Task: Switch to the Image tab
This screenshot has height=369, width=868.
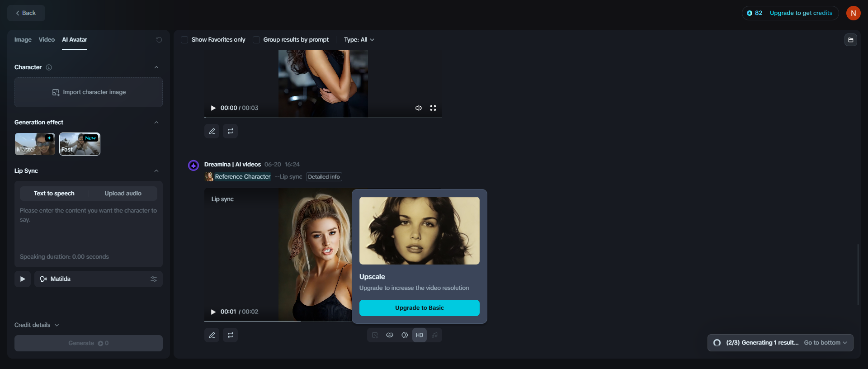Action: [23, 40]
